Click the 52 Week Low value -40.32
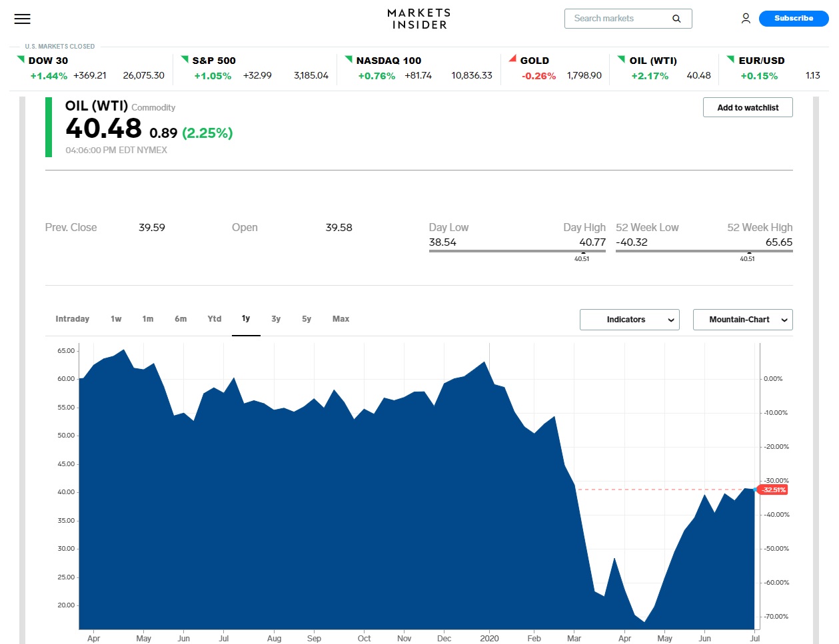839x644 pixels. tap(632, 242)
